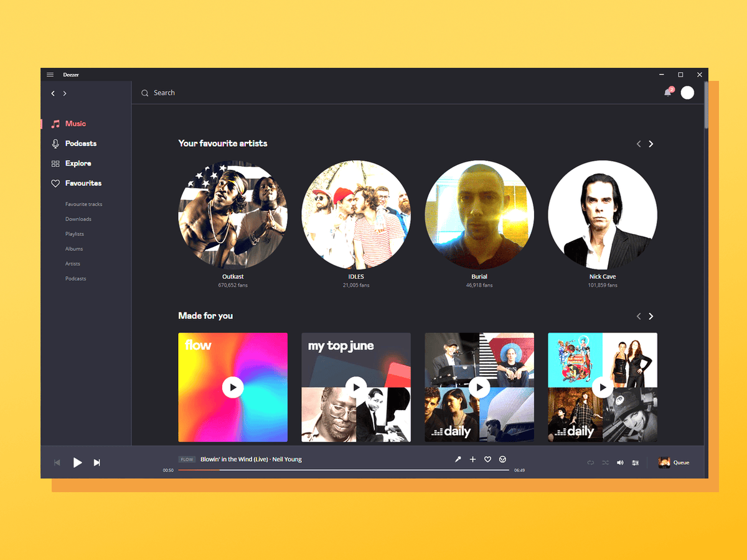Play the Flow mix card
Viewport: 747px width, 560px height.
click(232, 387)
